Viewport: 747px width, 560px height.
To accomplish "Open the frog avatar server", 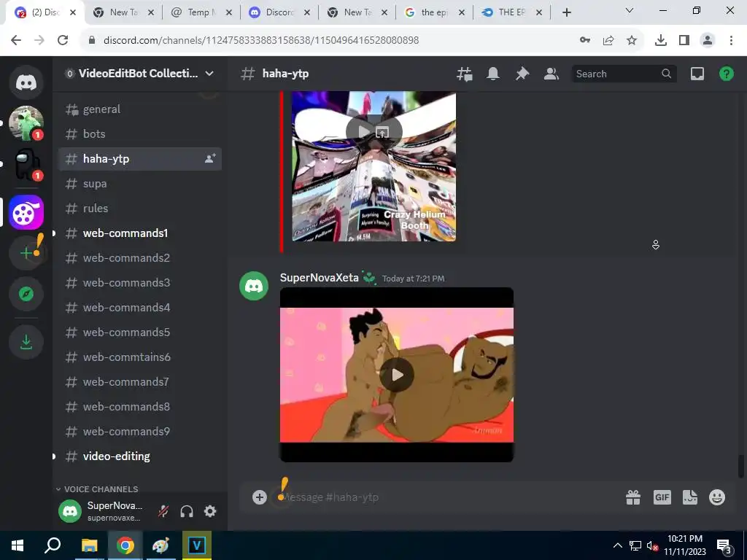I will click(26, 123).
